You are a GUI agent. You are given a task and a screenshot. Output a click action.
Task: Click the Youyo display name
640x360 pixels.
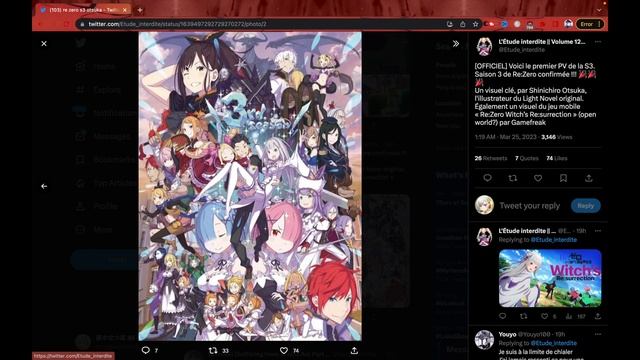point(507,334)
